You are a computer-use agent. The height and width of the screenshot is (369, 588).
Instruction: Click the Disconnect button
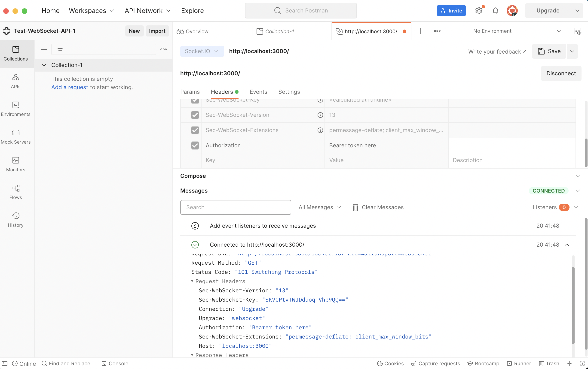tap(561, 73)
